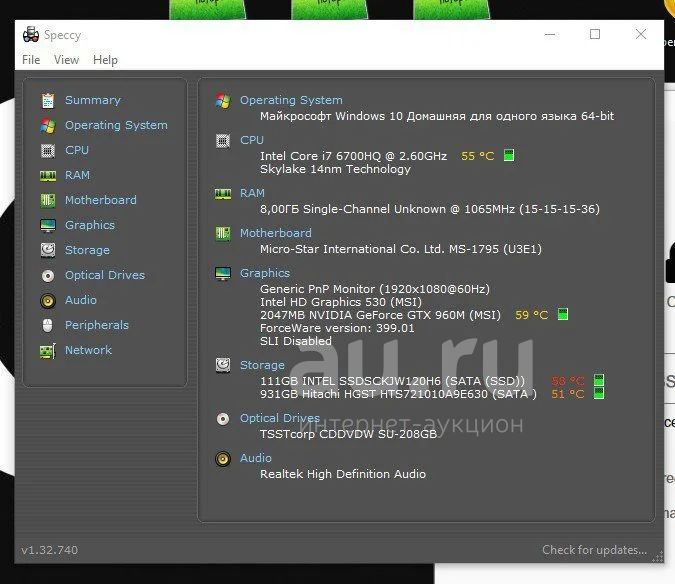Click the 51 °C Hitachi drive temperature
The width and height of the screenshot is (675, 584).
[568, 394]
